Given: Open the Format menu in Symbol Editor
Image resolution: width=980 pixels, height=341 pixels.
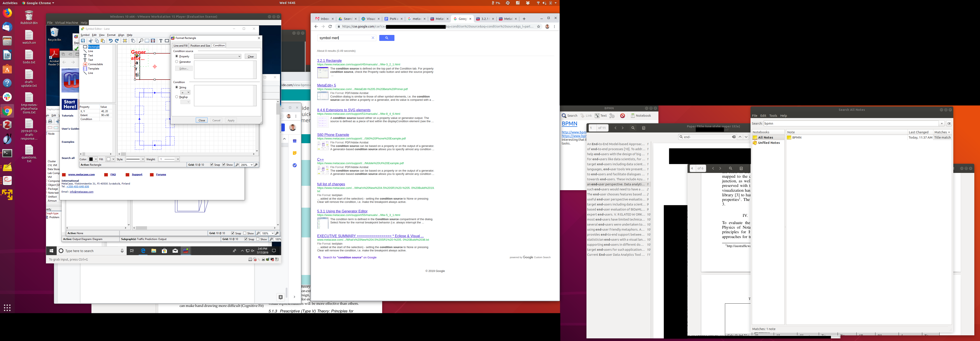Looking at the screenshot, I should click(111, 35).
